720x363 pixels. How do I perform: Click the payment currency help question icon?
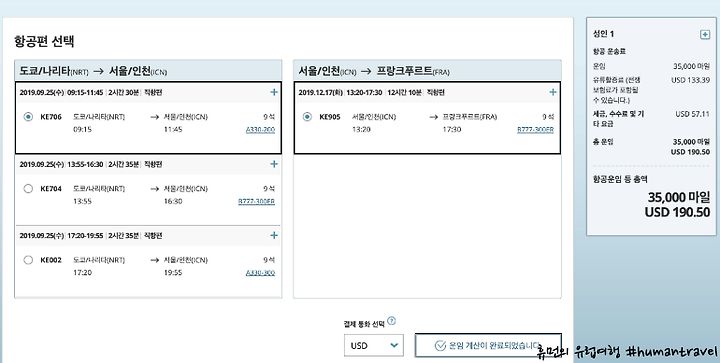click(391, 321)
